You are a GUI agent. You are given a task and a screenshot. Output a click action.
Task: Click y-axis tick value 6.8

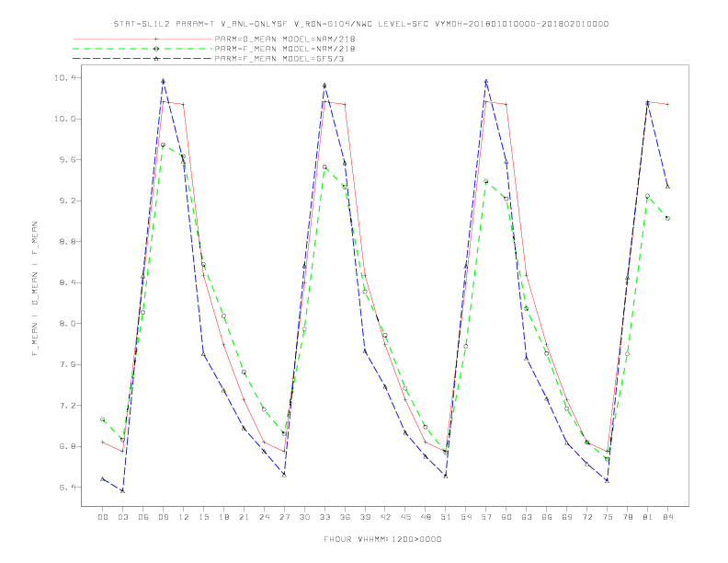pyautogui.click(x=67, y=446)
